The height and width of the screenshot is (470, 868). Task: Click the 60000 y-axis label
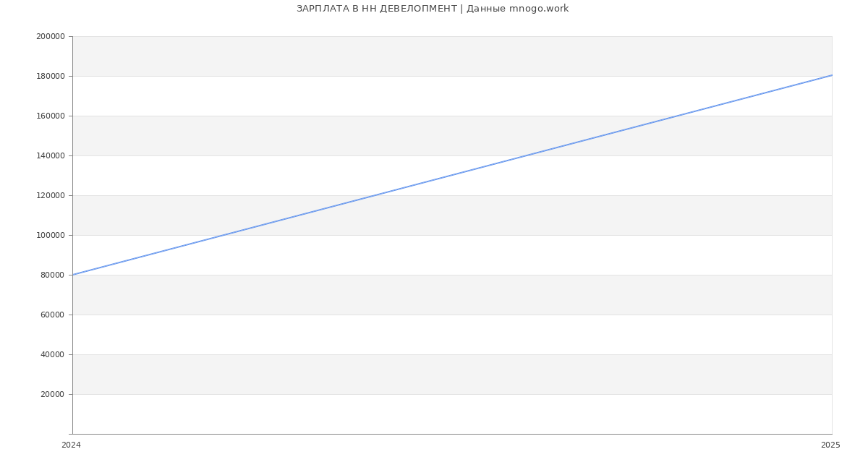[53, 315]
